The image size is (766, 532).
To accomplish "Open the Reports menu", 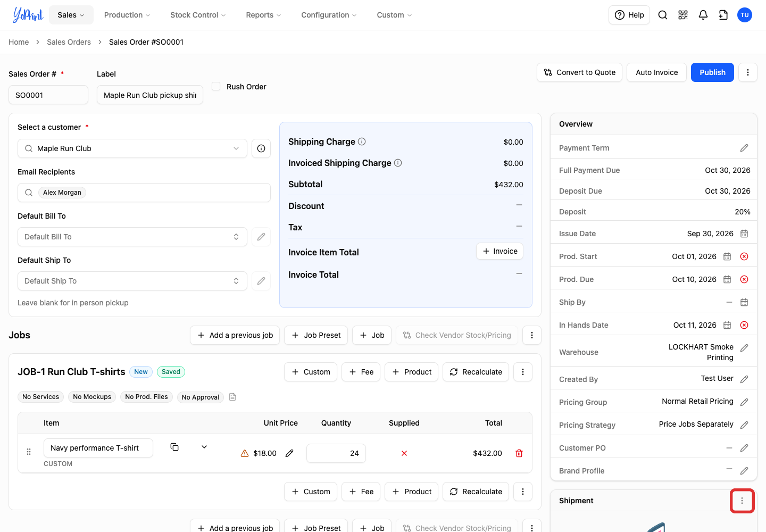I will click(x=263, y=15).
